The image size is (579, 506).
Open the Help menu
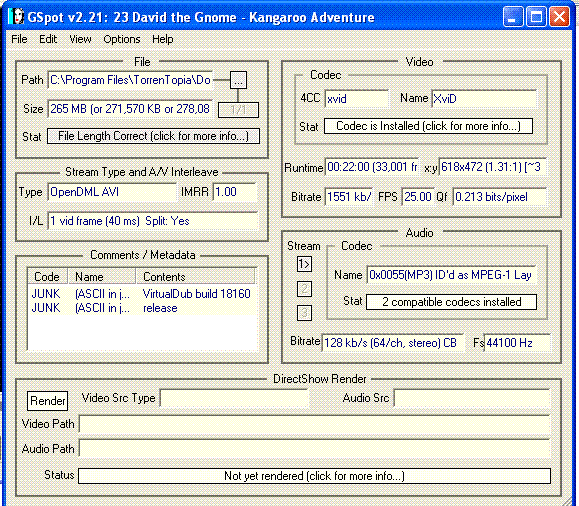point(162,39)
